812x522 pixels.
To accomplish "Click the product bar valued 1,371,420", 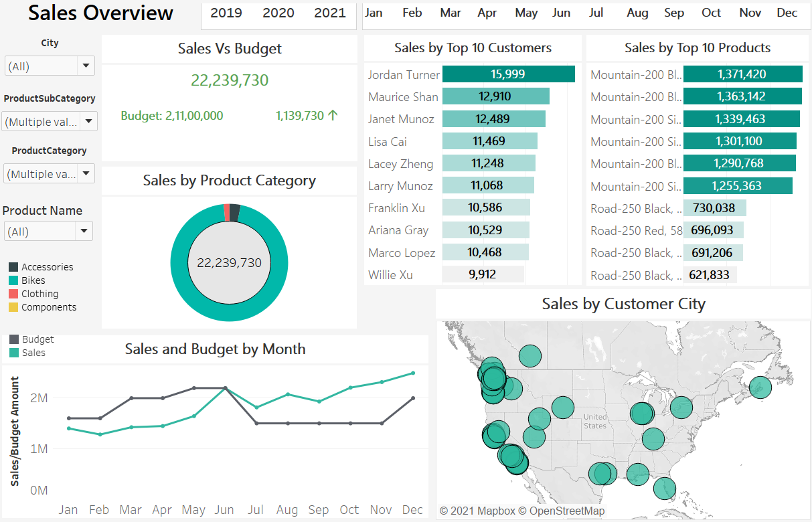I will tap(743, 74).
